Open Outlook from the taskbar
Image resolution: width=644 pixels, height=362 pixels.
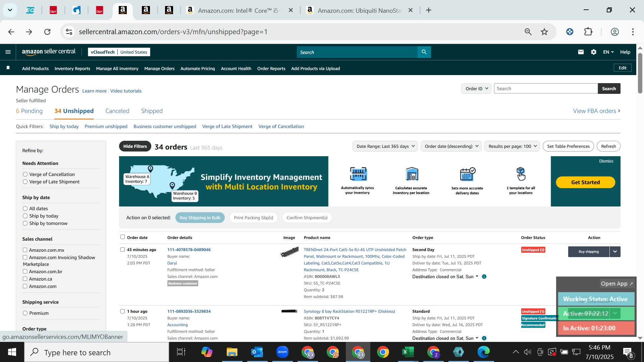coord(257,352)
